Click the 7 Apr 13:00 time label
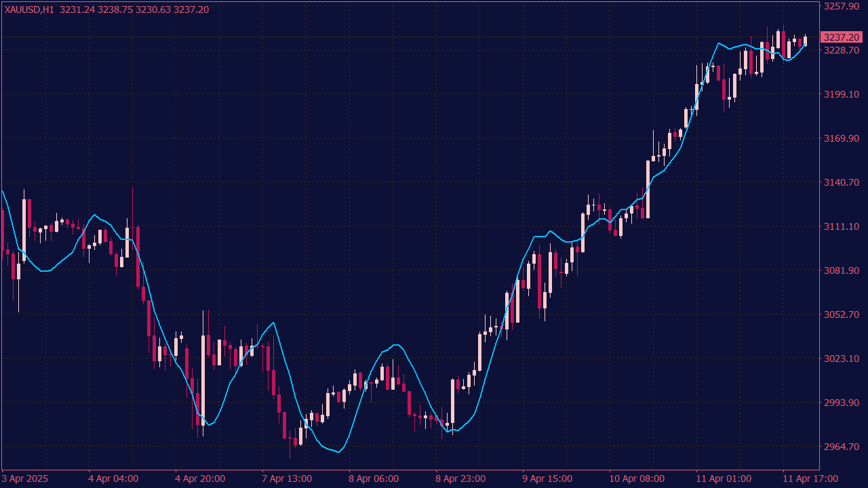This screenshot has width=868, height=488. coord(287,479)
